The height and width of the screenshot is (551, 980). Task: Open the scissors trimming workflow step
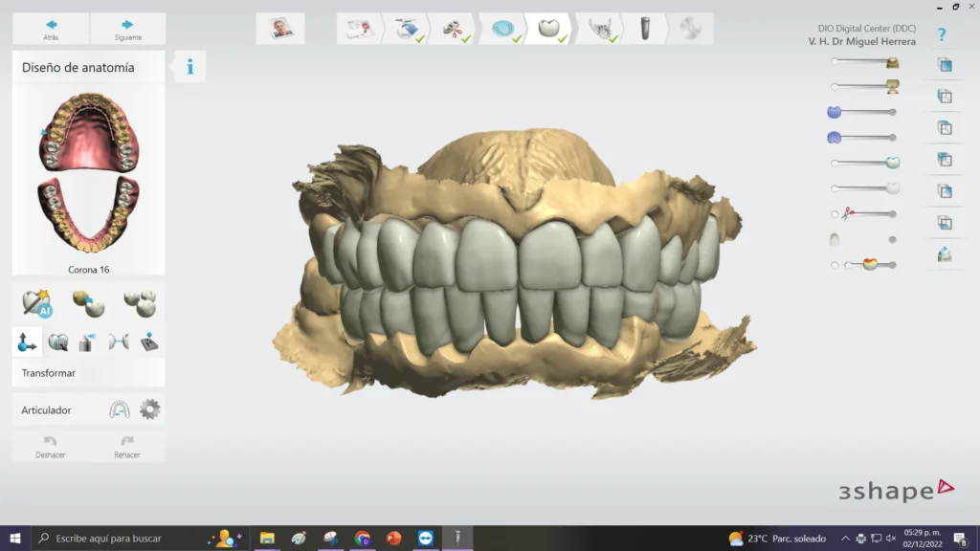(455, 29)
